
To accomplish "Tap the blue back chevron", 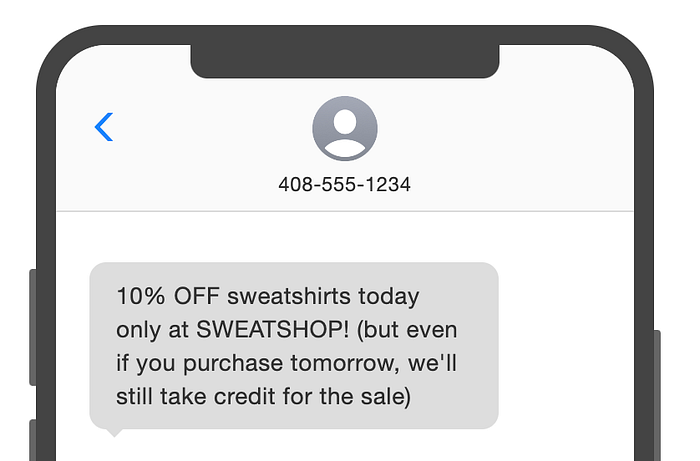I will coord(104,127).
